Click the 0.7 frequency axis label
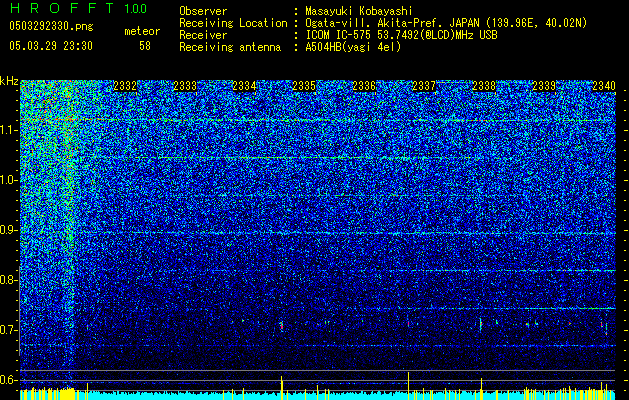 pyautogui.click(x=9, y=330)
